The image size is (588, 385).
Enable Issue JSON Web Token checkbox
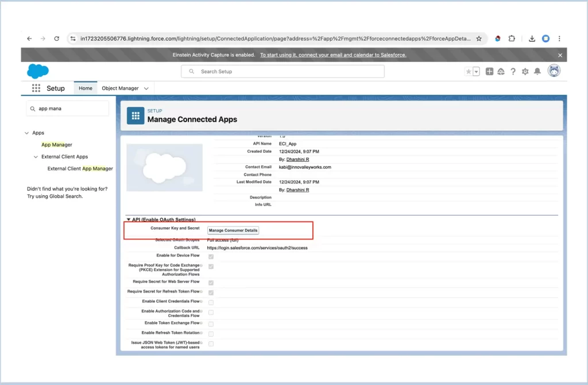click(211, 344)
